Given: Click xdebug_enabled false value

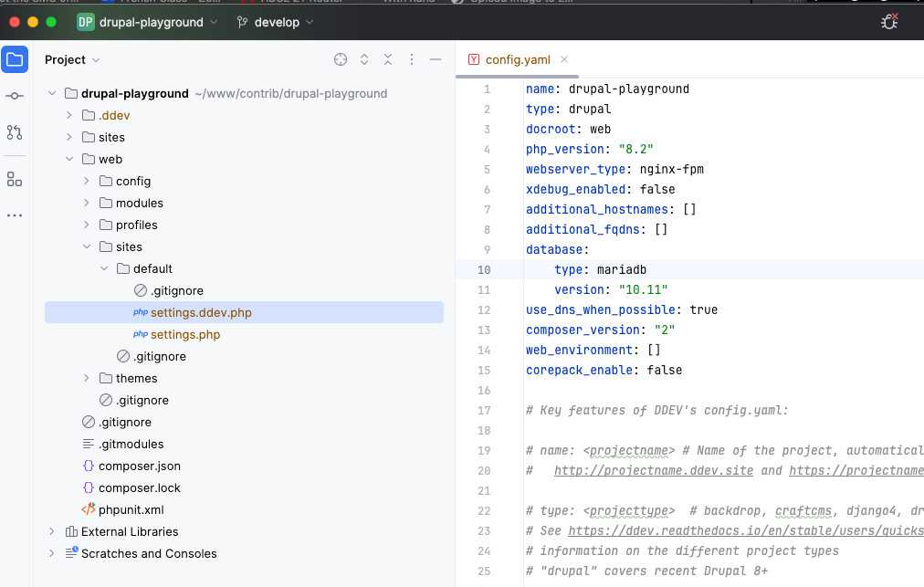Looking at the screenshot, I should [657, 189].
